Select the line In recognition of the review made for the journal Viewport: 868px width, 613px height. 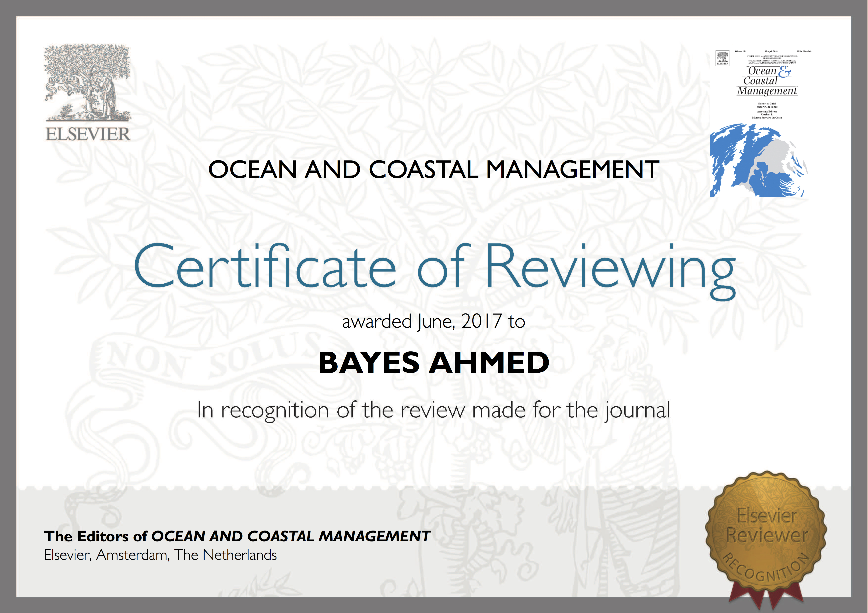434,411
